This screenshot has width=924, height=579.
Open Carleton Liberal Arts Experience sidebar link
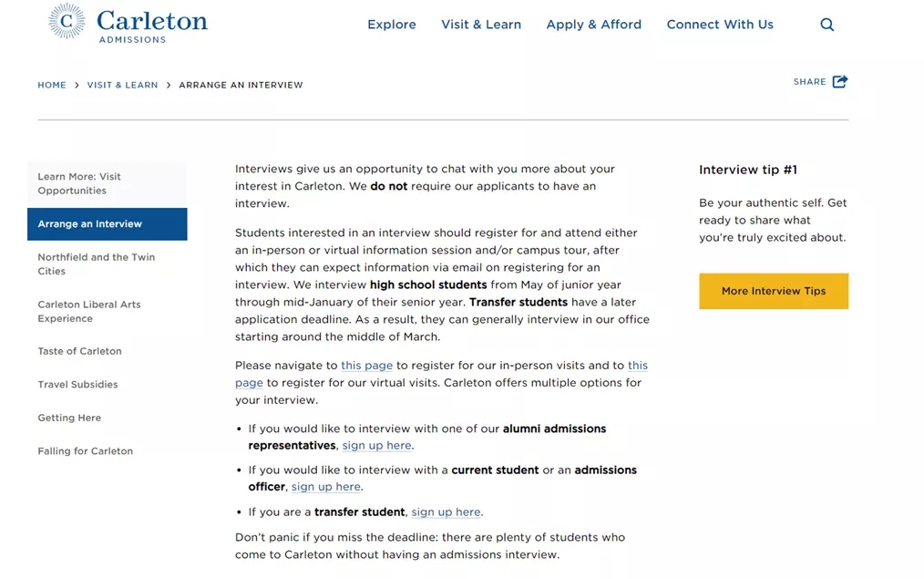click(x=89, y=311)
